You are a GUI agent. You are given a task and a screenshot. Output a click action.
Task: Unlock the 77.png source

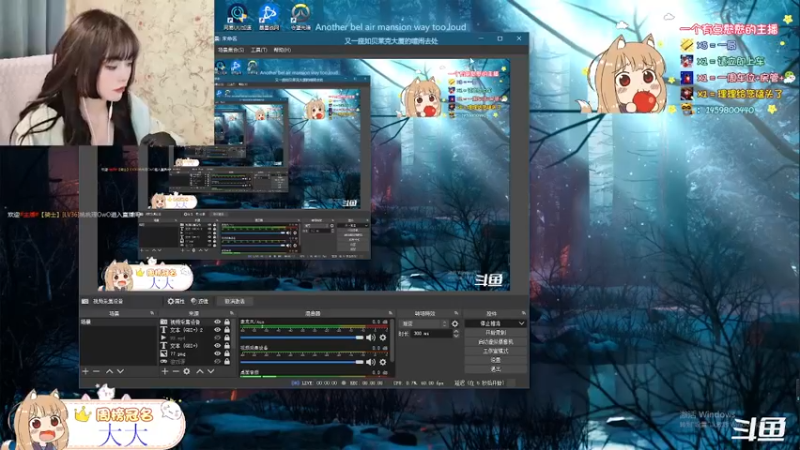(227, 354)
